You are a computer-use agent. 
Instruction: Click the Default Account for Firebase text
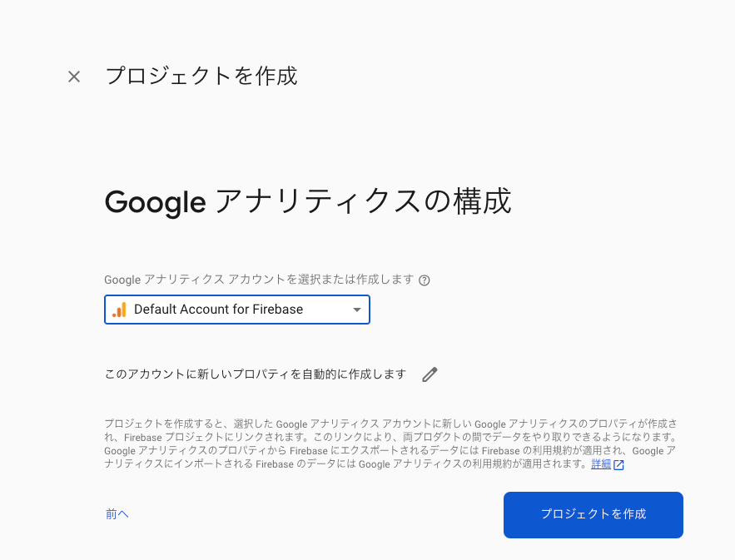(218, 310)
